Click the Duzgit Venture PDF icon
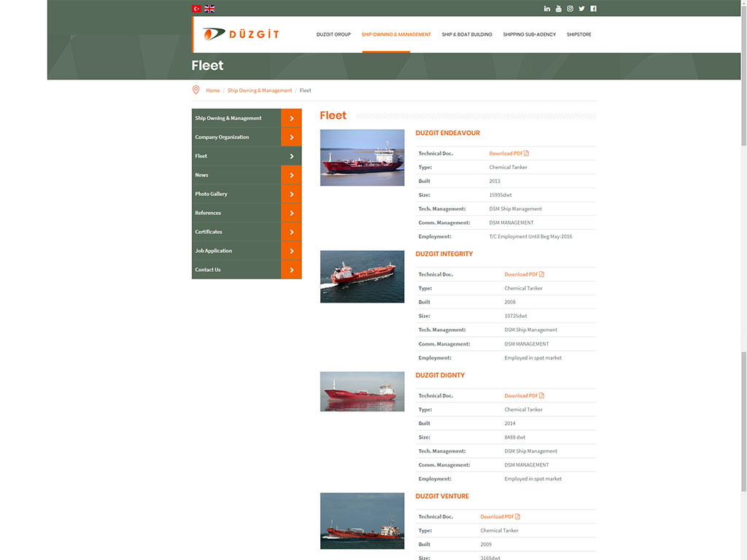This screenshot has height=560, width=747. (518, 517)
